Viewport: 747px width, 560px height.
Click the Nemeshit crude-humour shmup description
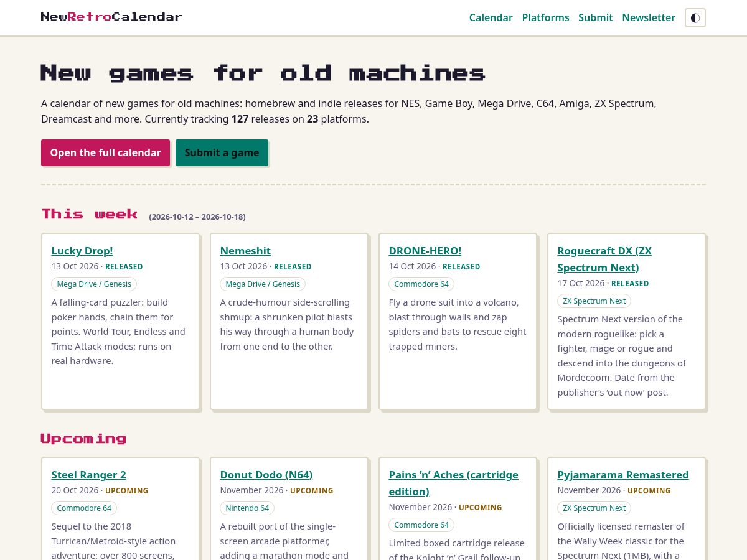[x=287, y=324]
